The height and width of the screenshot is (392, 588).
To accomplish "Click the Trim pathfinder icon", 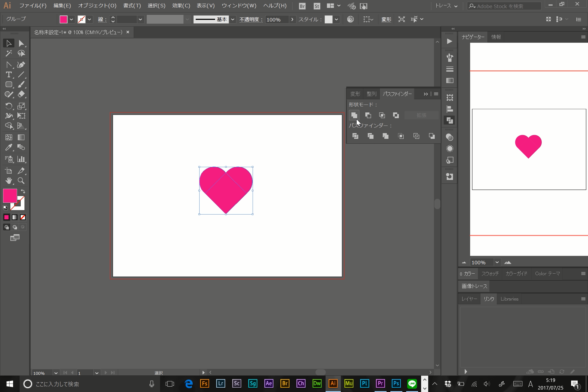I will click(370, 136).
